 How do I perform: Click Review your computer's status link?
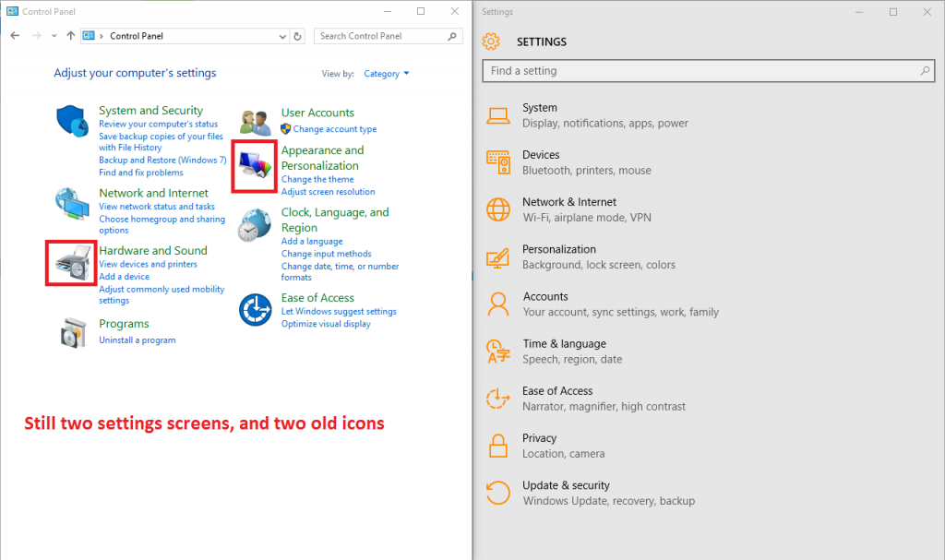pos(159,124)
